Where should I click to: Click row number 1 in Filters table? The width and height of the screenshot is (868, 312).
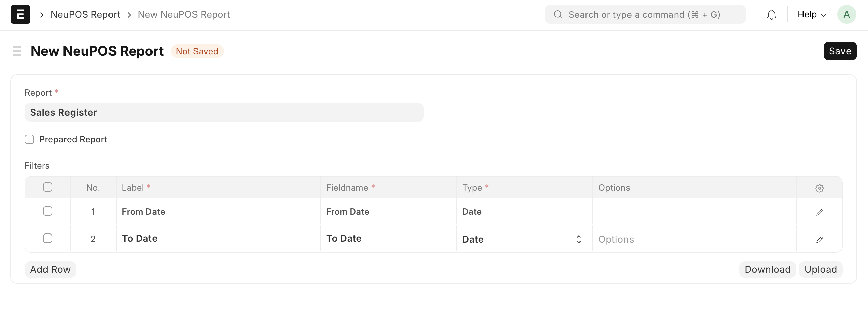[x=93, y=212]
